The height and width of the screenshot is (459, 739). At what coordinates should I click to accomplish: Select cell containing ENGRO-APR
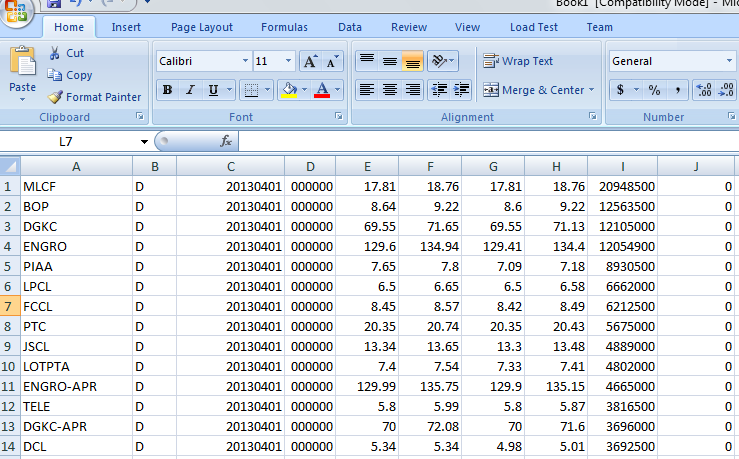click(60, 386)
